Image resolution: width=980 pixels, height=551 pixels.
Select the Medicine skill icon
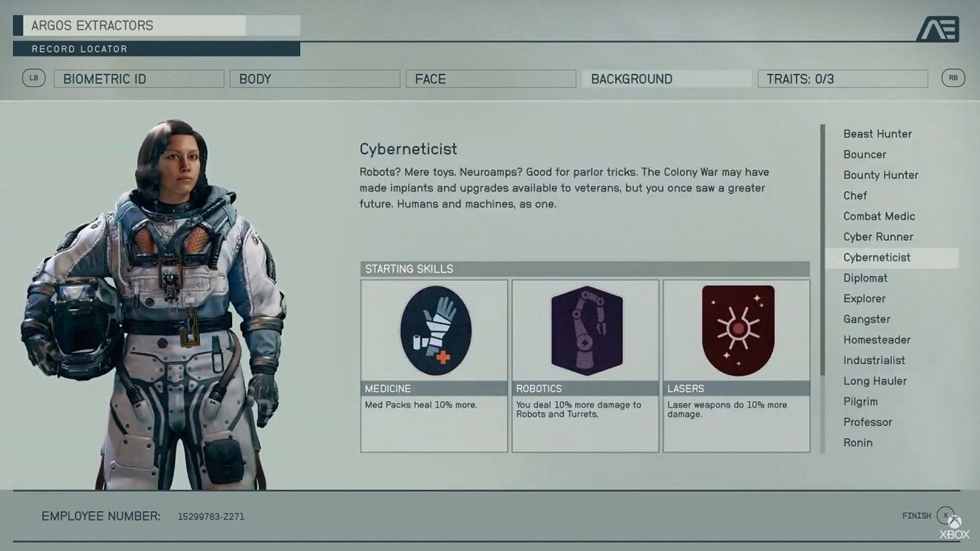click(434, 330)
